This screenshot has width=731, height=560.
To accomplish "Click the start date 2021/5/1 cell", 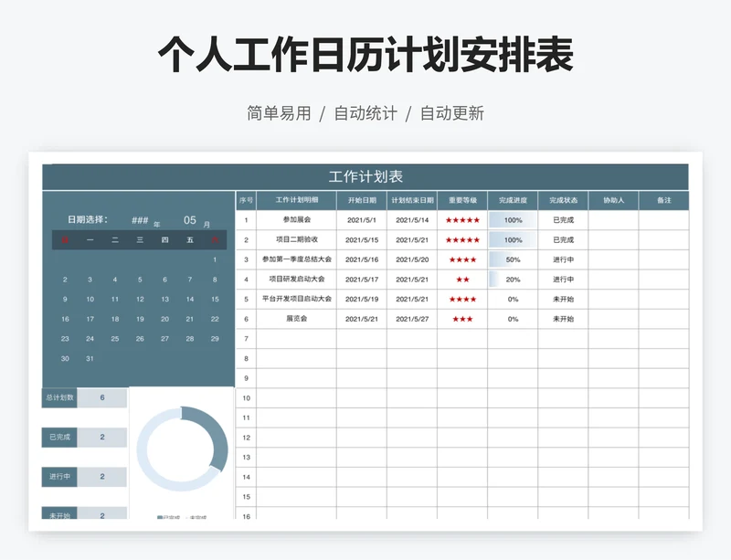I will click(x=362, y=220).
